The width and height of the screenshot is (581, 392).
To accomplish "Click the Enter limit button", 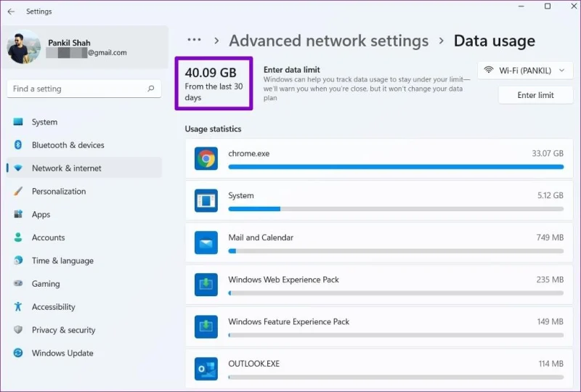I will (x=535, y=95).
